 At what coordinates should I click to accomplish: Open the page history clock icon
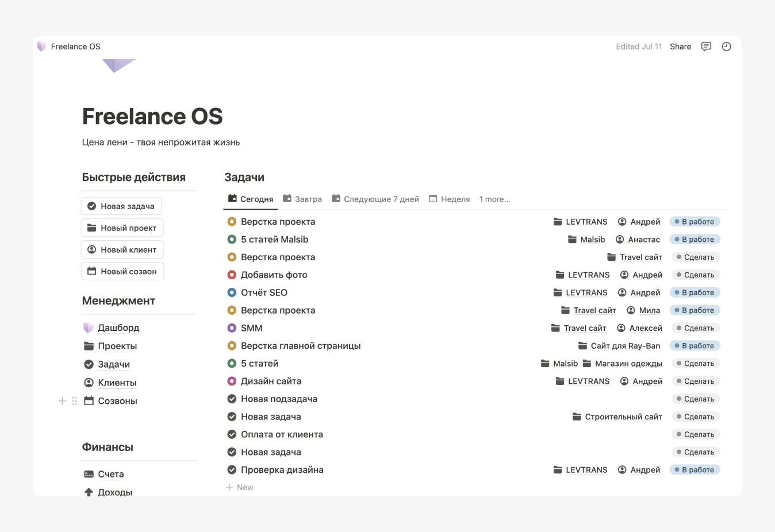click(x=727, y=47)
